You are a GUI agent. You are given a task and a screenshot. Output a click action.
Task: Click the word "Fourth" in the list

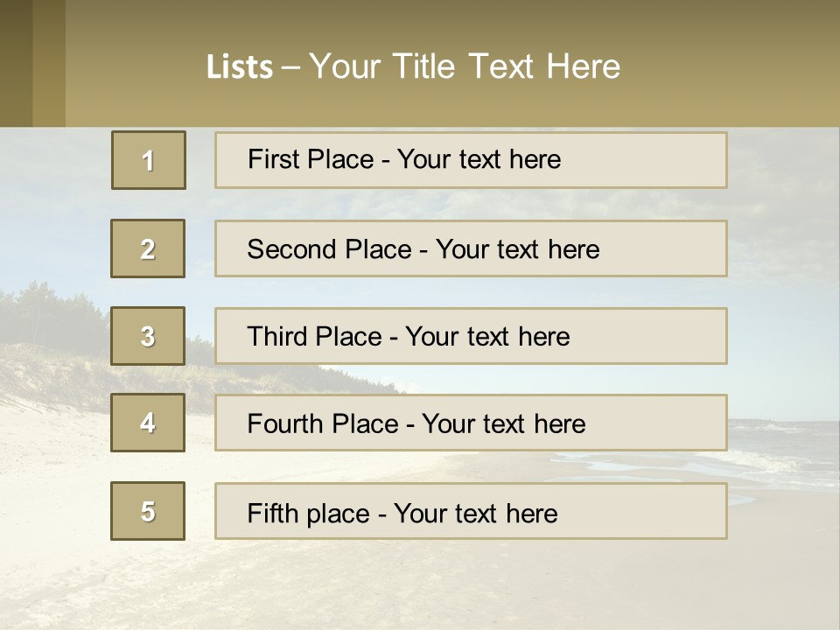287,424
